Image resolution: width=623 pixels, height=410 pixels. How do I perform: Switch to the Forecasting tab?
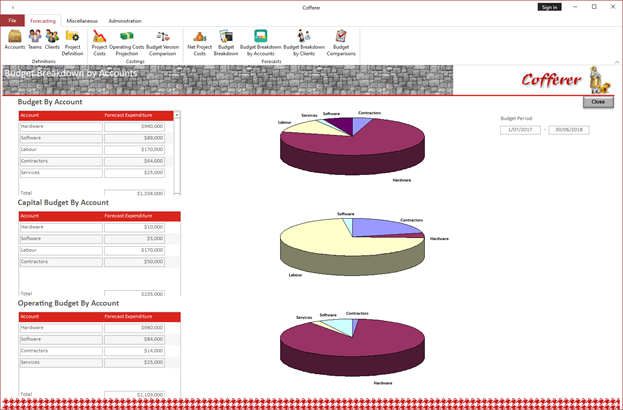[43, 21]
